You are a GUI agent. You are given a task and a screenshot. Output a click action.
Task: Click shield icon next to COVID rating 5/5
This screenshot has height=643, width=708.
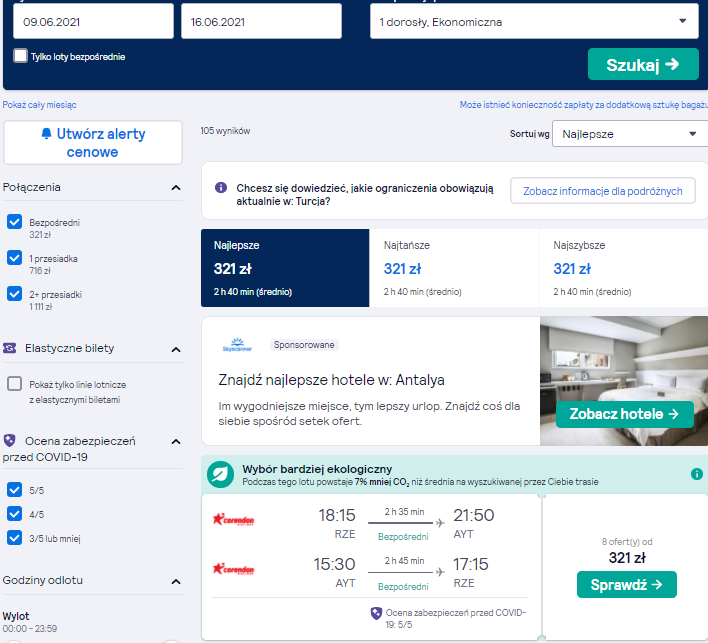coord(376,613)
